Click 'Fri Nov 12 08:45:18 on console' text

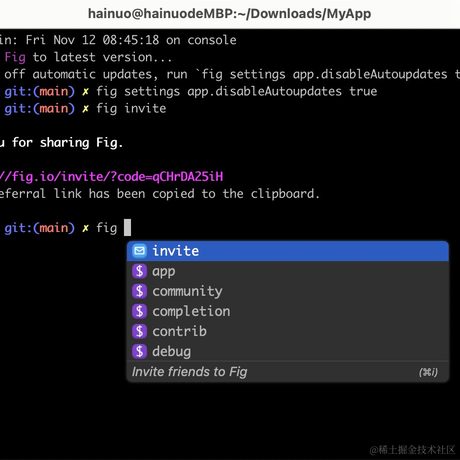(x=131, y=40)
